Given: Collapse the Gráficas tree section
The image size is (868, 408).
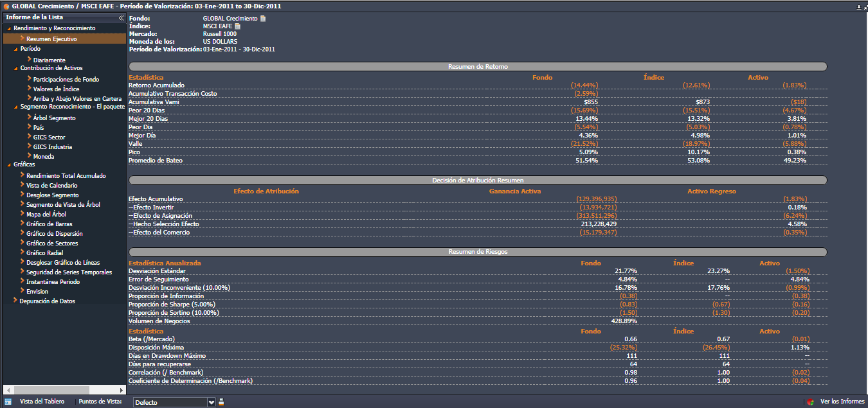Looking at the screenshot, I should pyautogui.click(x=9, y=164).
